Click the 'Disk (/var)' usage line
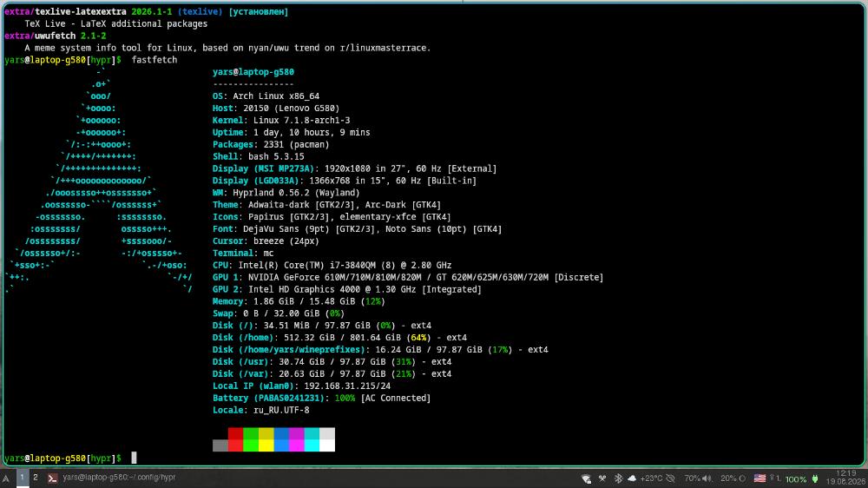 point(332,374)
